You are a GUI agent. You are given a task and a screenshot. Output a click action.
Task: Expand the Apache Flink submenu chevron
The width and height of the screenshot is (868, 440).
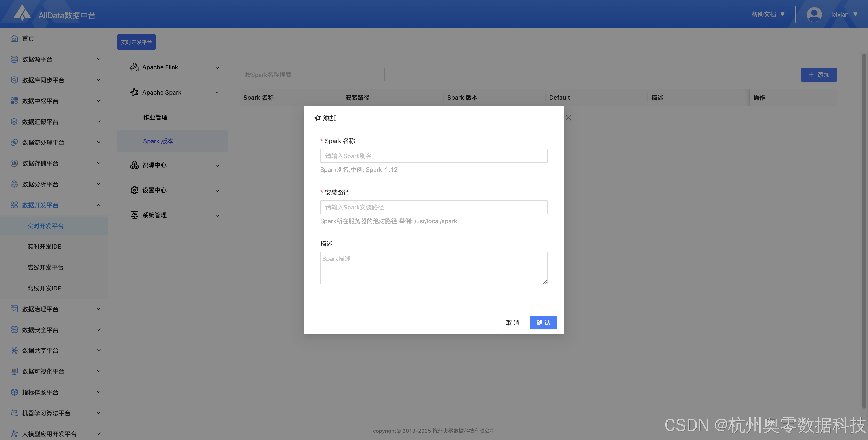coord(217,68)
